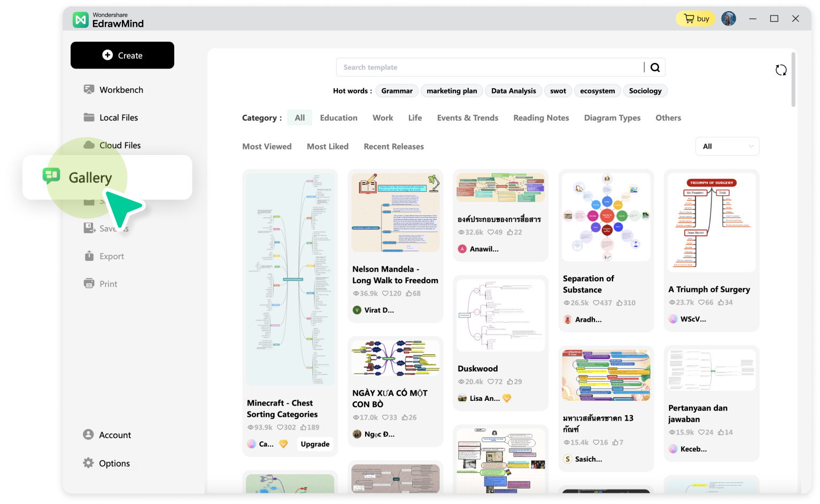Image resolution: width=820 pixels, height=504 pixels.
Task: Click the Create button
Action: coord(122,55)
